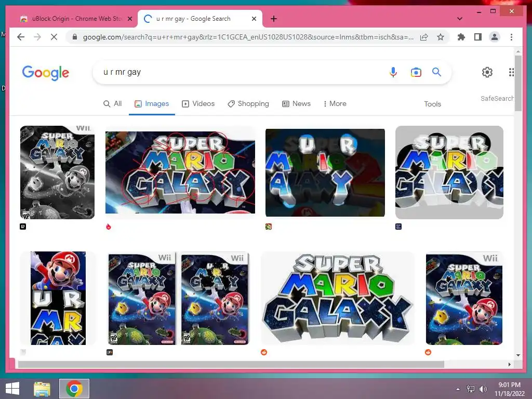Open Google quick settings gear
The height and width of the screenshot is (399, 532).
click(487, 72)
